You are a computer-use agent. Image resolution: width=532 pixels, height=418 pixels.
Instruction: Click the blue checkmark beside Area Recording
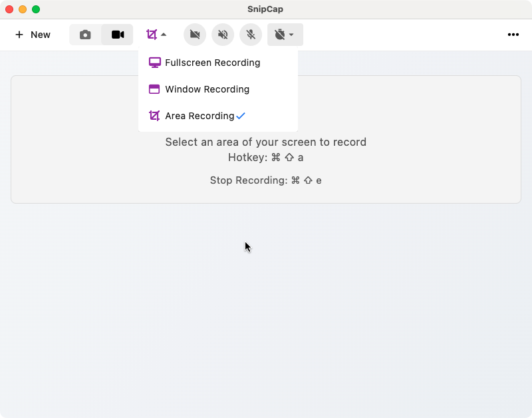coord(241,116)
